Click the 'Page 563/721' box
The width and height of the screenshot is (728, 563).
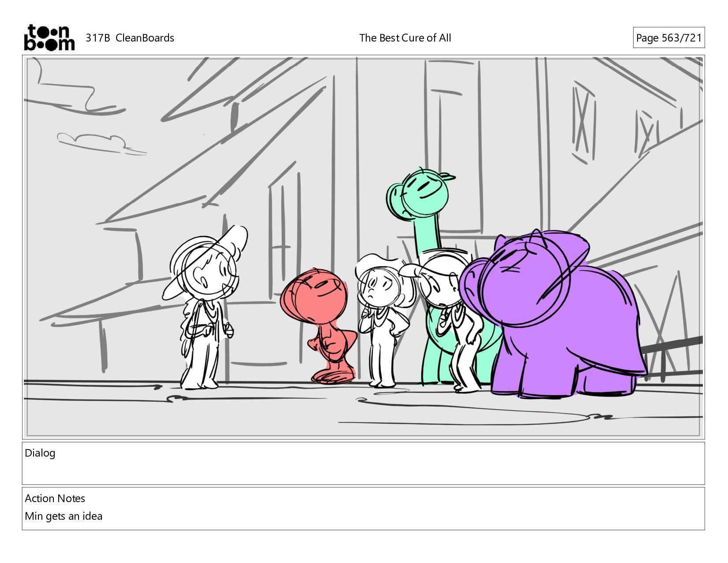[x=668, y=38]
